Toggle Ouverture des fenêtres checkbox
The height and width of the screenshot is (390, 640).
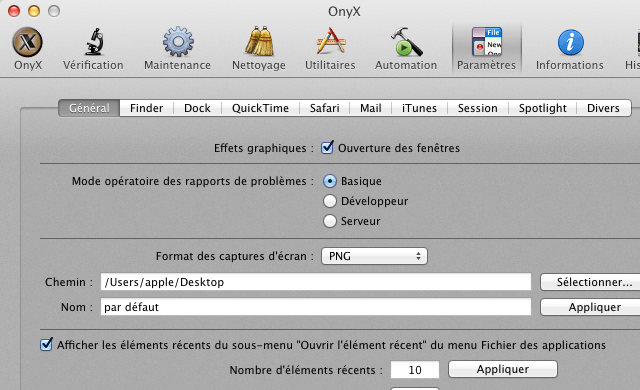tap(327, 147)
